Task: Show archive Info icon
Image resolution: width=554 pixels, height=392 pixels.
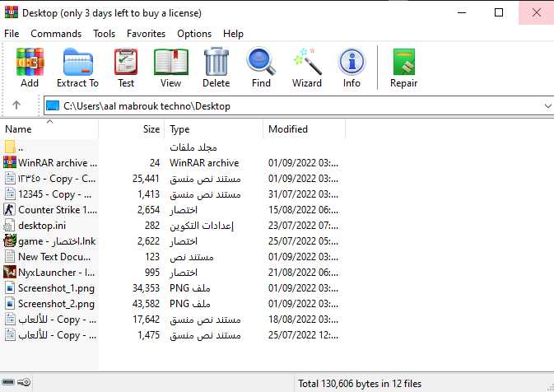Action: tap(351, 62)
